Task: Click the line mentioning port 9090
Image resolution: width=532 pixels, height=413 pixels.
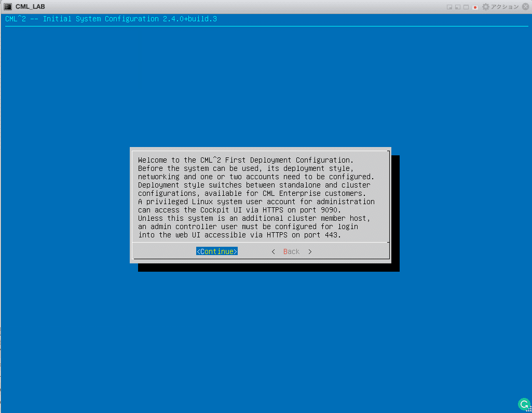Action: 239,210
